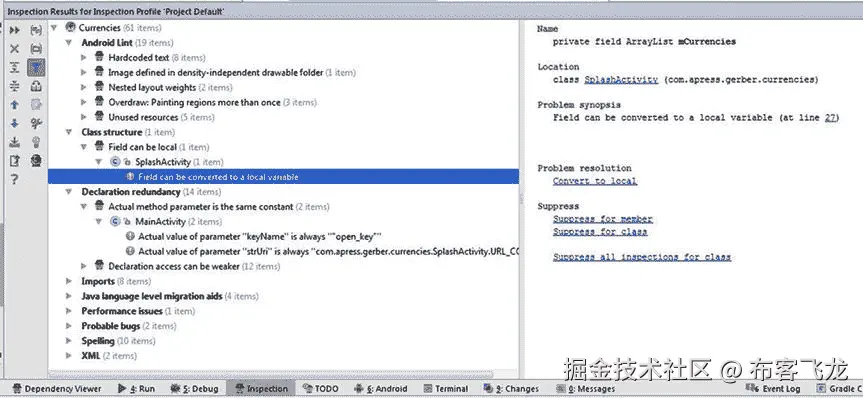Click the Unused resources inspection icon
863x398 pixels.
click(x=99, y=116)
